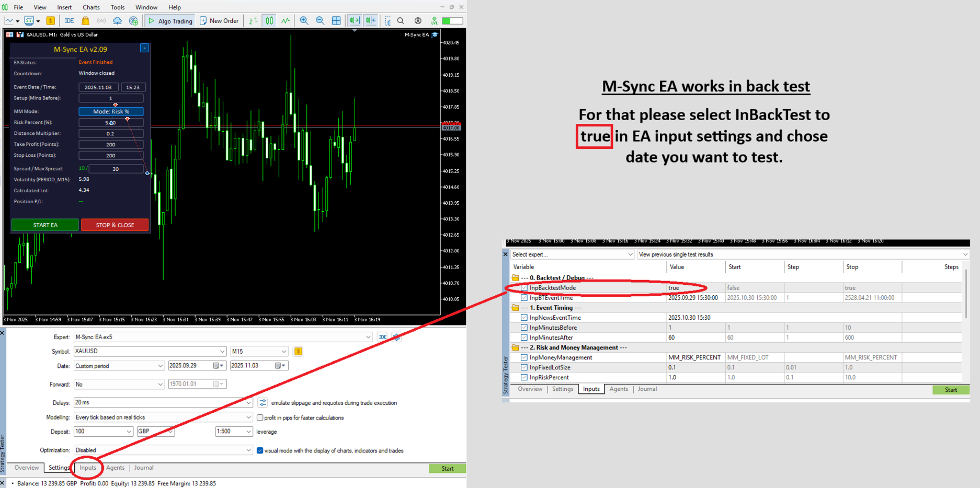Open the IDE from the main toolbar

click(69, 21)
